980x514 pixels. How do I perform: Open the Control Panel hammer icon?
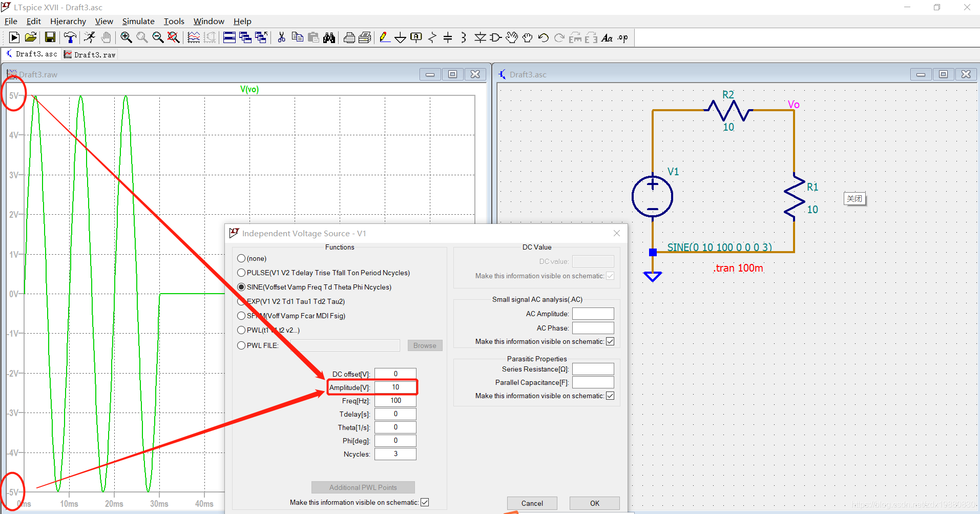[x=70, y=37]
